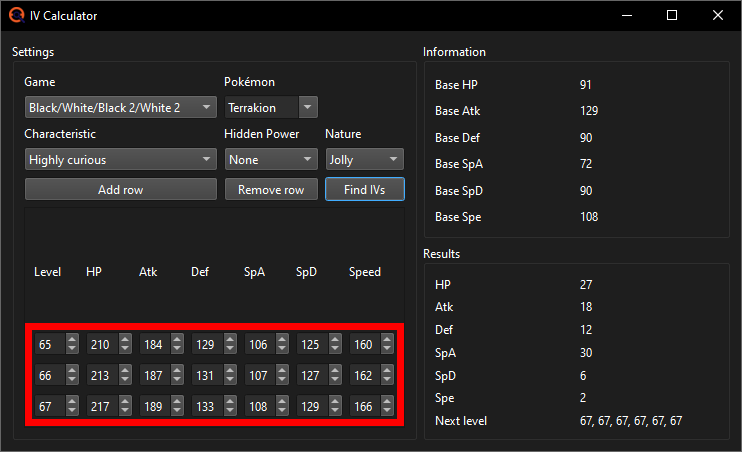
Task: Select the Speed field containing 162
Action: 362,377
